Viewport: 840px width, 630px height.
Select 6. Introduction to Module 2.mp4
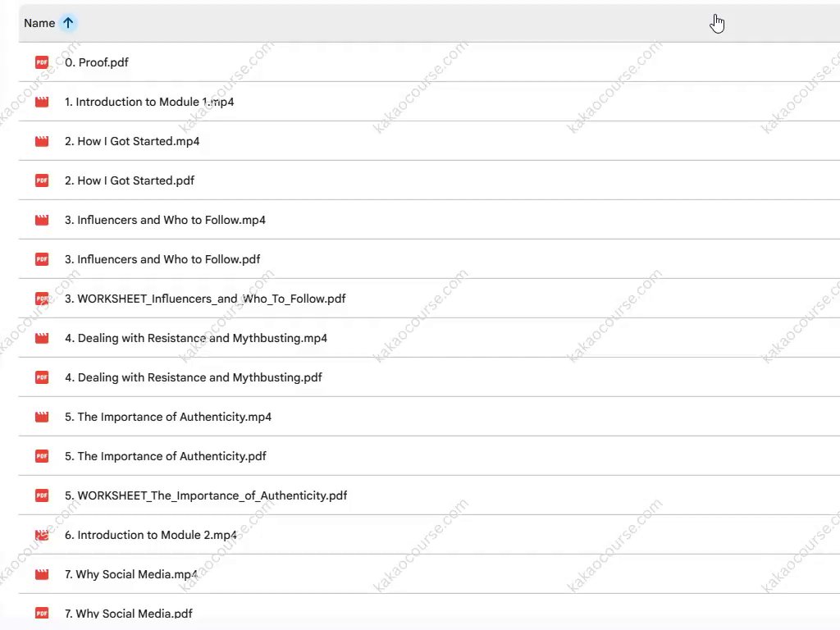(x=151, y=535)
